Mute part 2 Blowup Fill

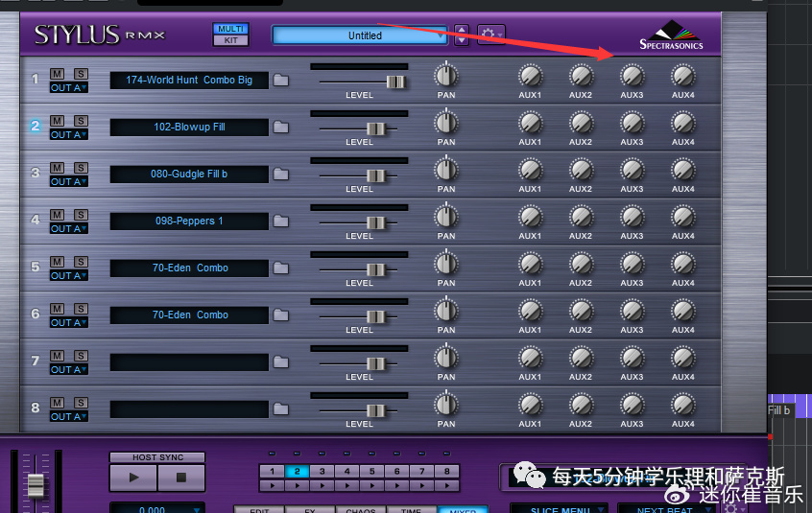coord(57,121)
